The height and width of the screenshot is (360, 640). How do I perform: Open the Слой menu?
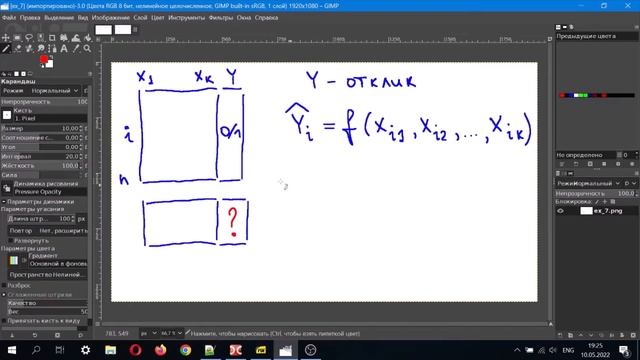140,18
